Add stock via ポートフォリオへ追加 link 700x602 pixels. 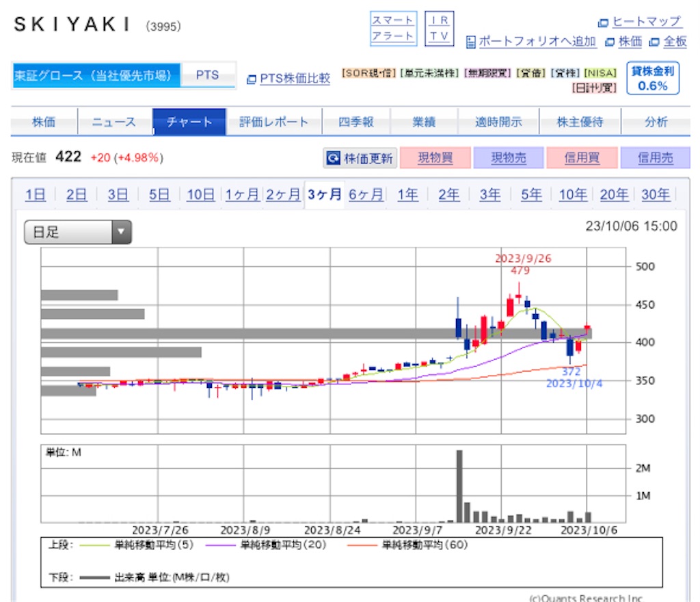click(x=537, y=42)
